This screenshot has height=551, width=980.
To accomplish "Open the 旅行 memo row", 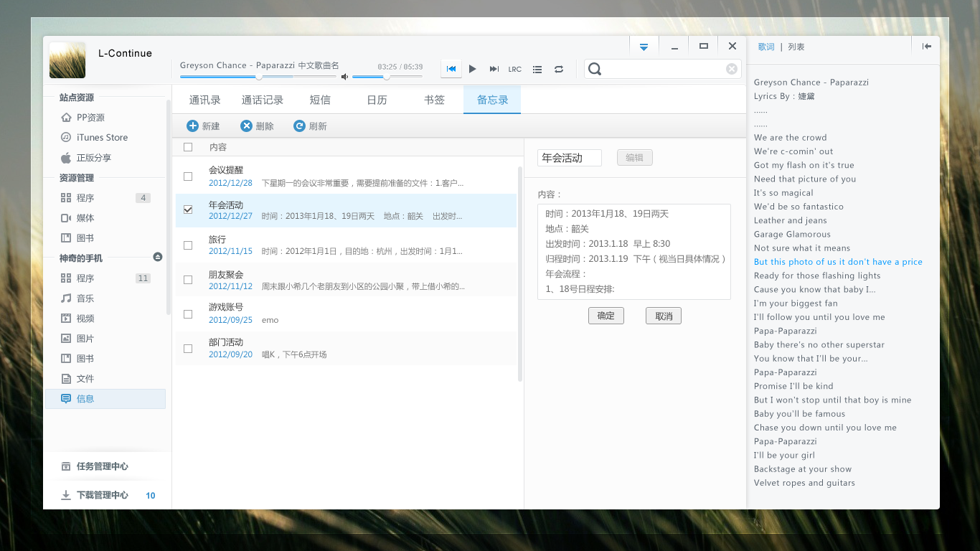I will (x=346, y=245).
